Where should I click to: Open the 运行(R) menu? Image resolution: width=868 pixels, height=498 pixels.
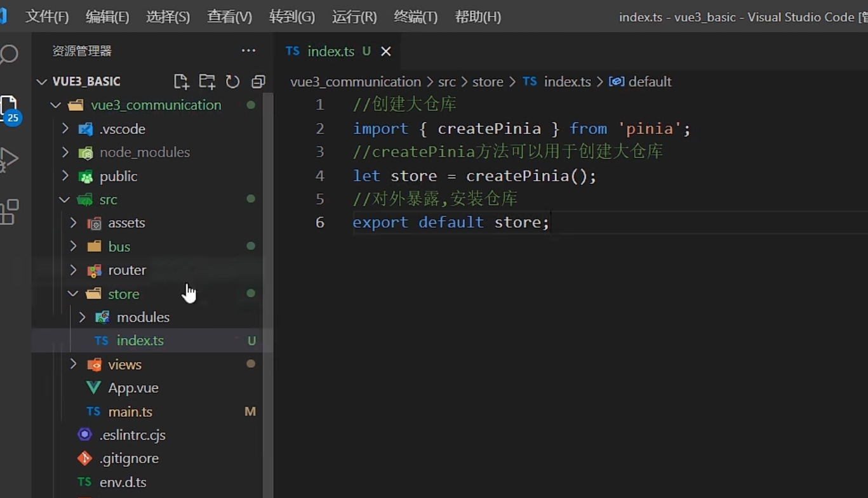(x=354, y=16)
